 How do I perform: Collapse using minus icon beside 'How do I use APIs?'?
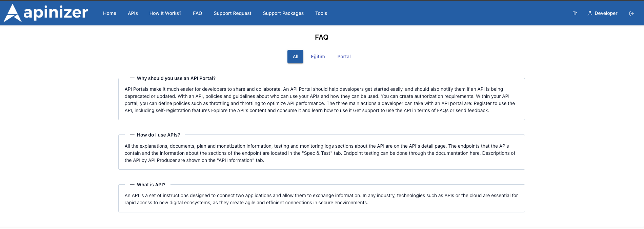coord(132,135)
